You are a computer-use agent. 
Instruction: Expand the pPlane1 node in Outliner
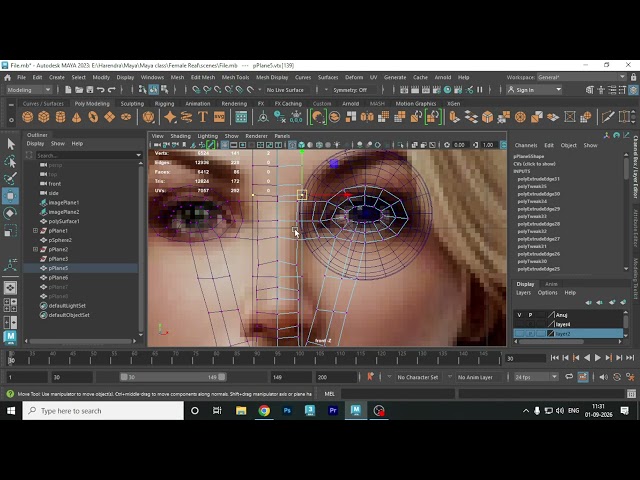36,231
